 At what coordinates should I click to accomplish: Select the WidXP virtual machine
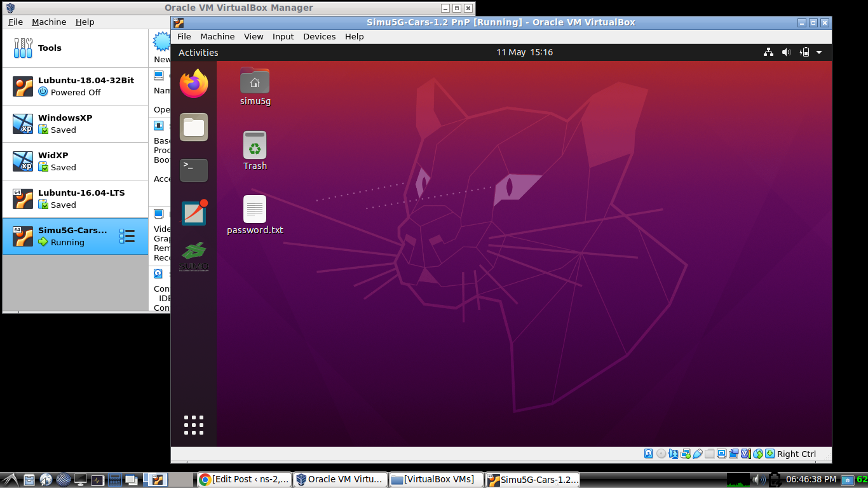tap(75, 161)
